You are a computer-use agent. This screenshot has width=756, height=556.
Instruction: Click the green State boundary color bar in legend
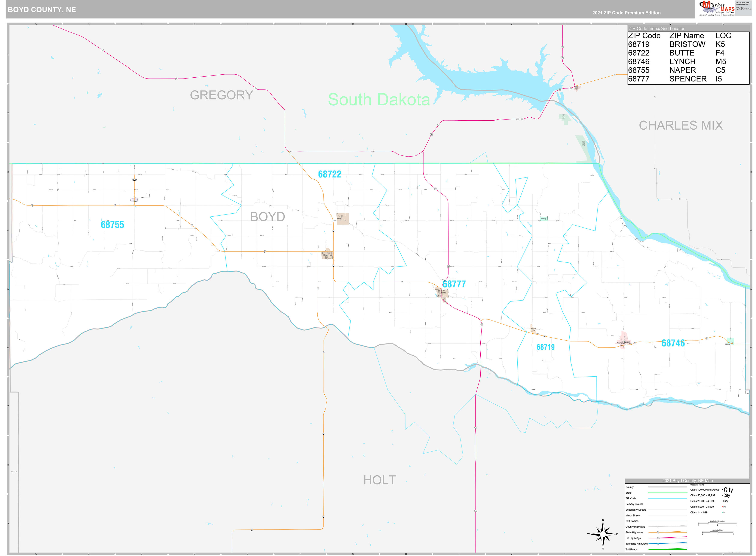(x=667, y=493)
